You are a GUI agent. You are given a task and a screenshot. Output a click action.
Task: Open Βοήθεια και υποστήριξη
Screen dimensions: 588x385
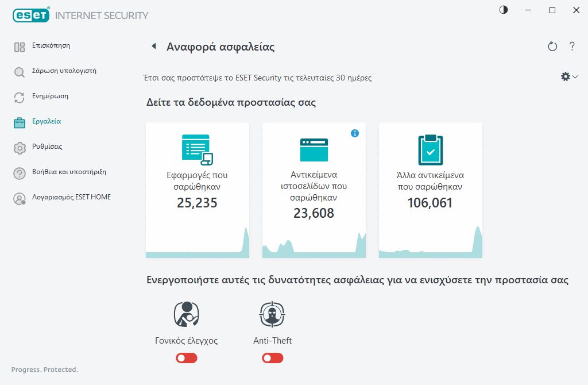tap(69, 172)
